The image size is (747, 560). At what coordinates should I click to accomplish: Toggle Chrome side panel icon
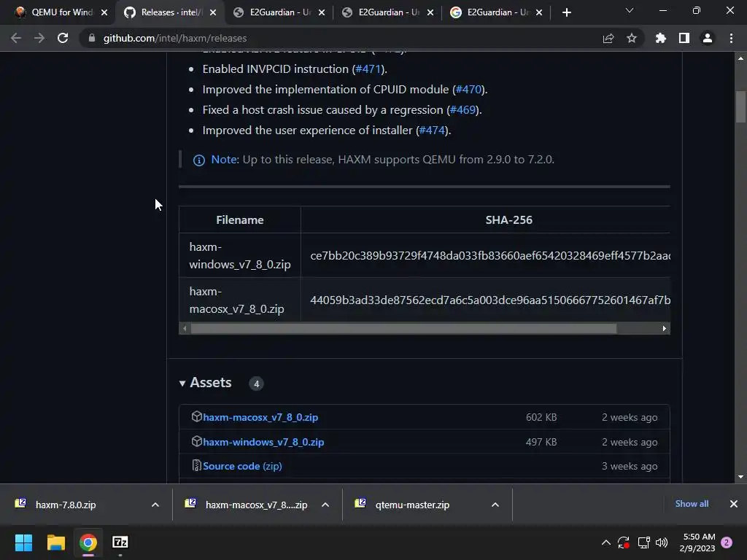click(x=684, y=38)
